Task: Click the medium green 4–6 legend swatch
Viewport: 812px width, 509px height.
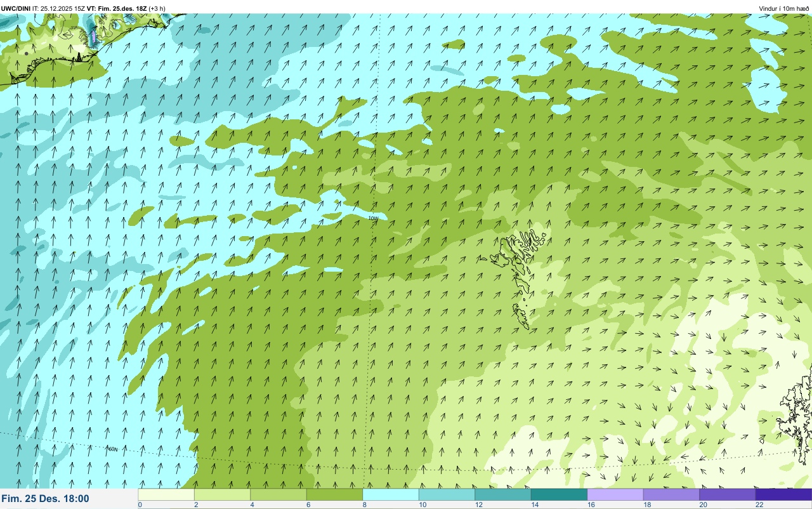Action: [x=278, y=494]
